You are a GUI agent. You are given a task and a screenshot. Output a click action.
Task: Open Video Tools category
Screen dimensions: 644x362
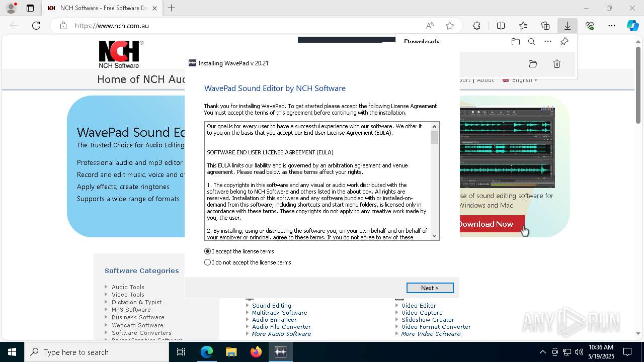tap(128, 295)
